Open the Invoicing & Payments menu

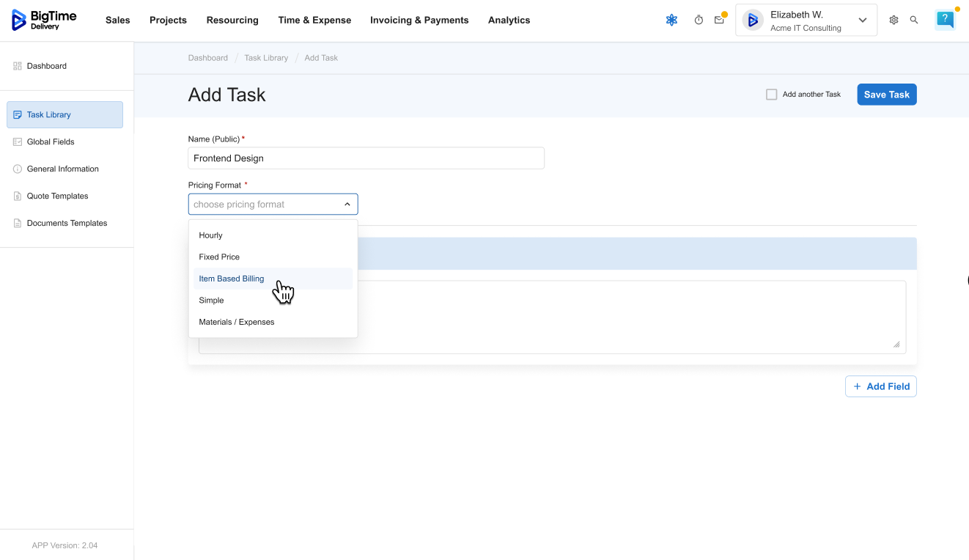(419, 21)
